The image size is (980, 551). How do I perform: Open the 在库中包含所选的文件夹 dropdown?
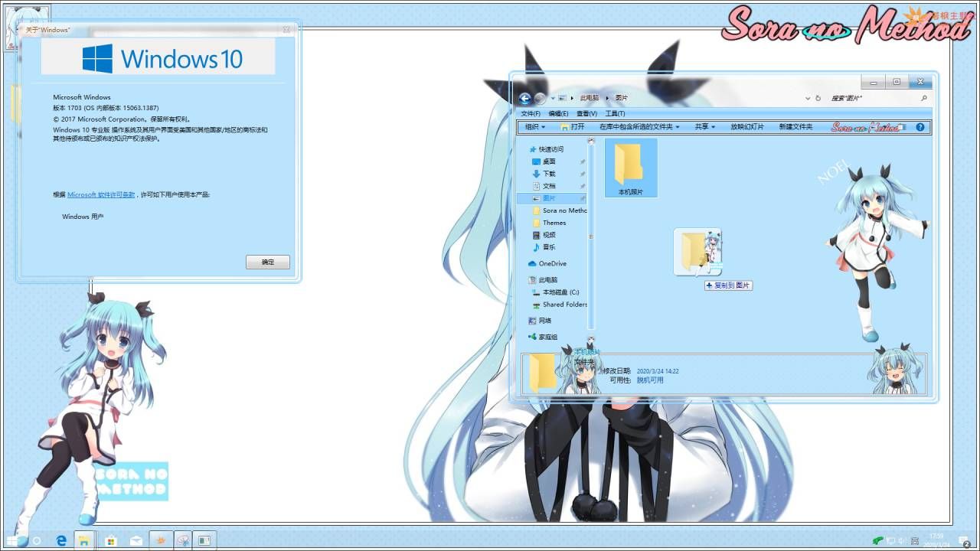639,127
